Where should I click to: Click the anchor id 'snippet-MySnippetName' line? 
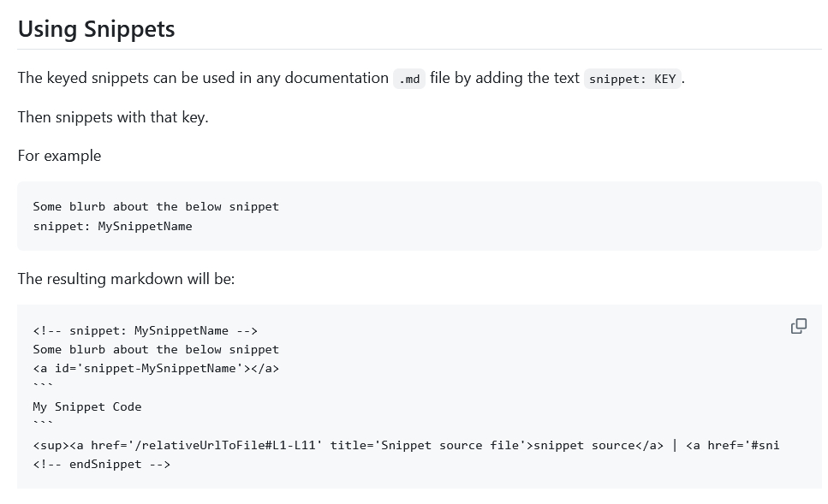coord(156,369)
